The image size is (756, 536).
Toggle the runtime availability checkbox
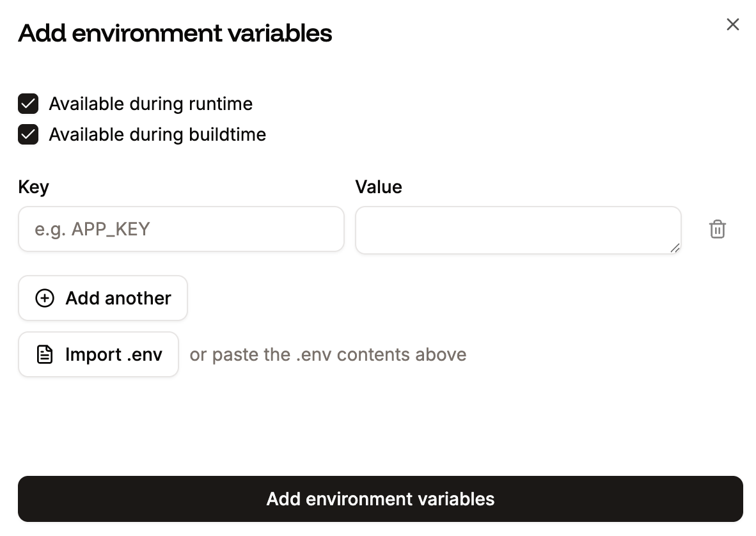[x=28, y=104]
